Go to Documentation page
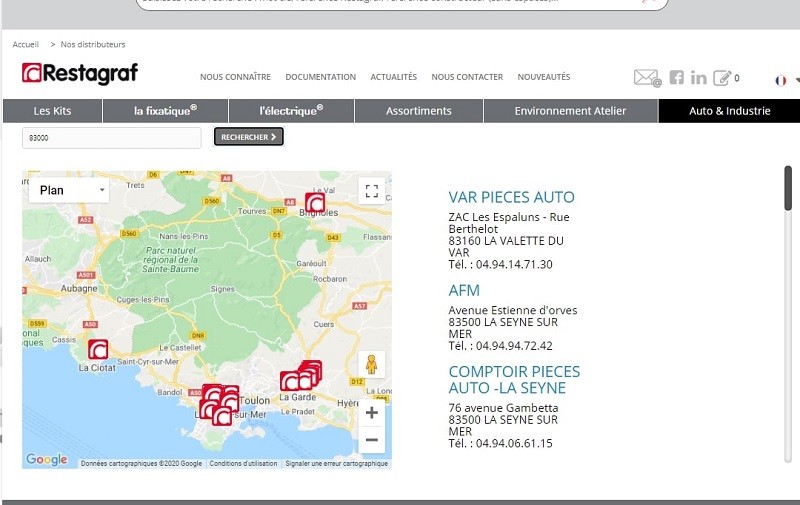This screenshot has width=800, height=505. coord(320,77)
